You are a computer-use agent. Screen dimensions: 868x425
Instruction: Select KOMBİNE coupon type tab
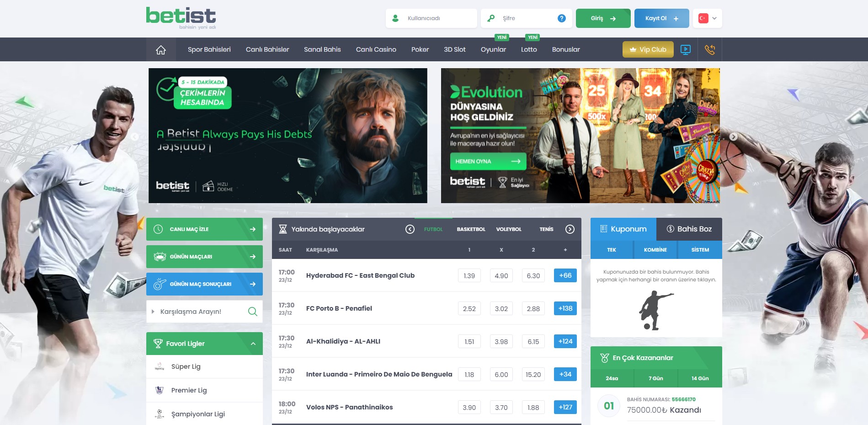[655, 250]
